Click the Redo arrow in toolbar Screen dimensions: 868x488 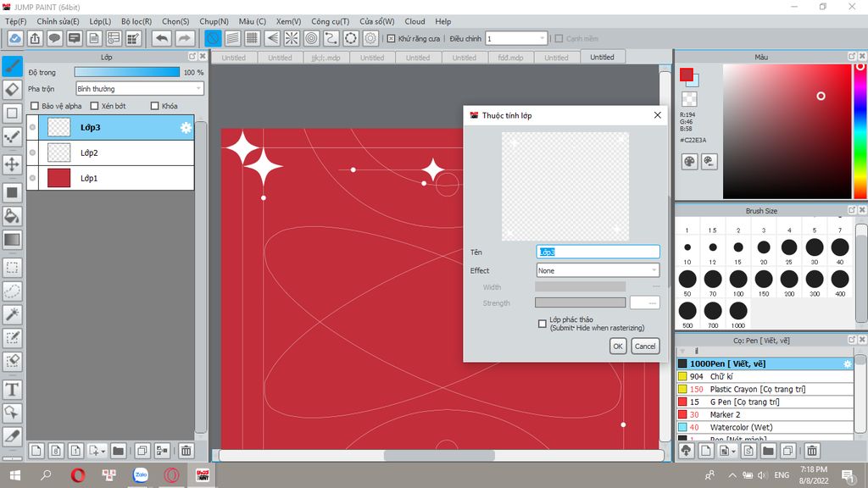click(184, 38)
